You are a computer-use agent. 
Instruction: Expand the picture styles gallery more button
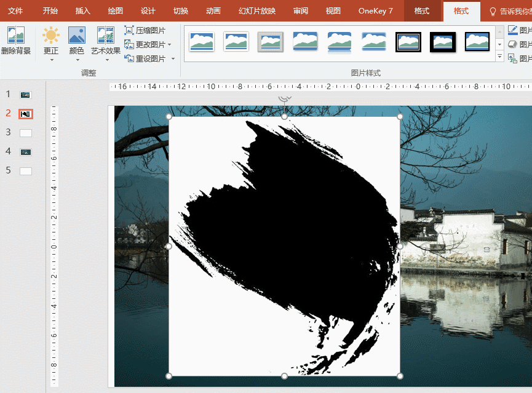499,57
